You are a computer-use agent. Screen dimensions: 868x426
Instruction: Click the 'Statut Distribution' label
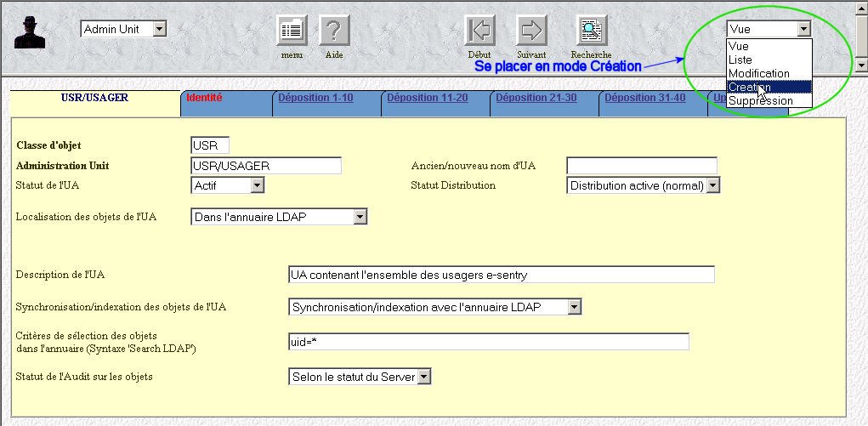[x=453, y=185]
